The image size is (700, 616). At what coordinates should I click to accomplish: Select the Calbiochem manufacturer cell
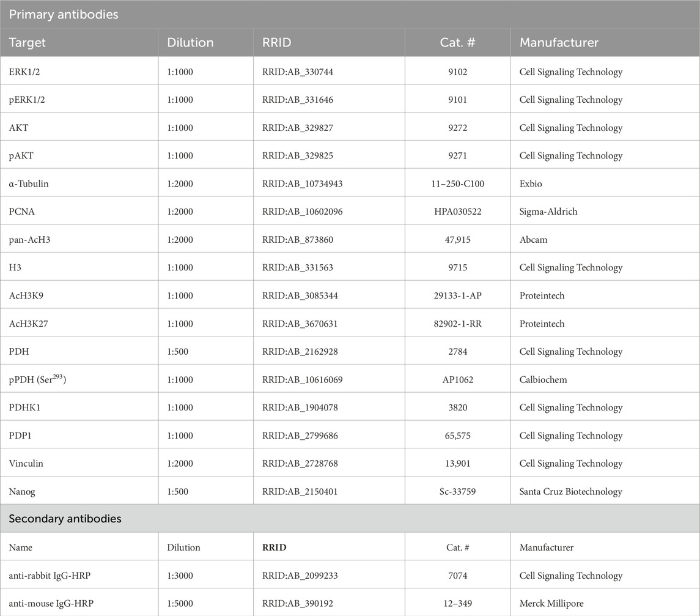(543, 380)
